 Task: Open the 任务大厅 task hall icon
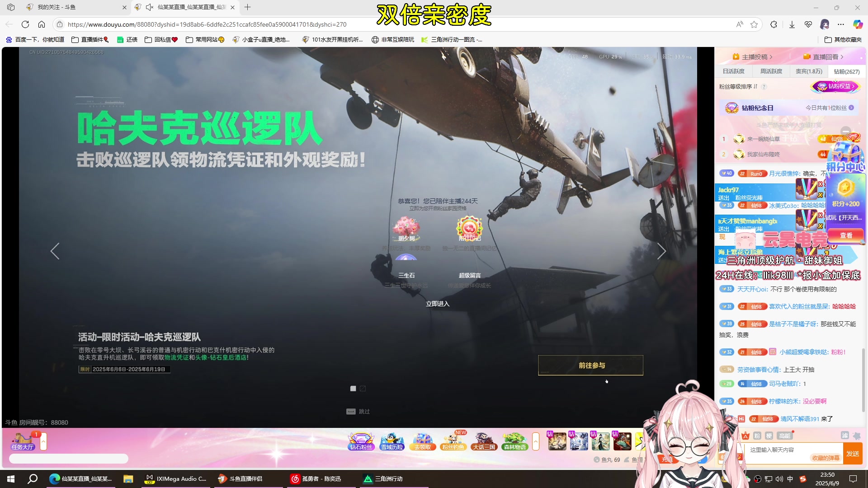pos(23,441)
